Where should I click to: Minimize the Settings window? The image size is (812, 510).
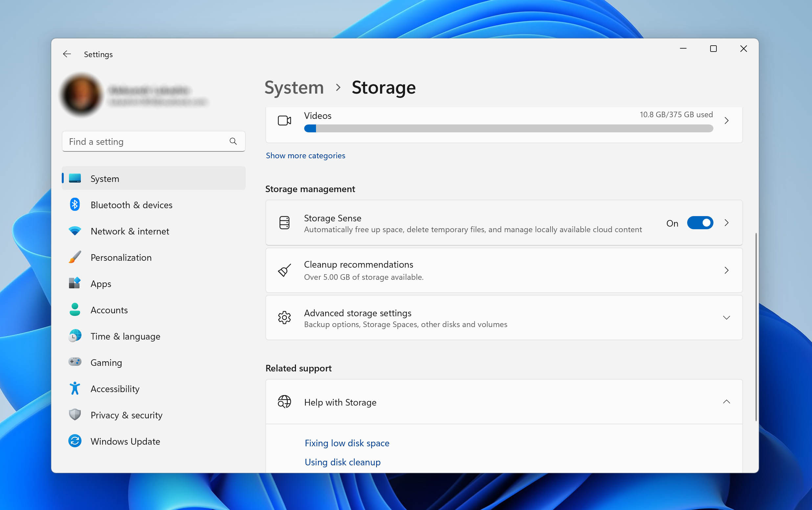[683, 49]
